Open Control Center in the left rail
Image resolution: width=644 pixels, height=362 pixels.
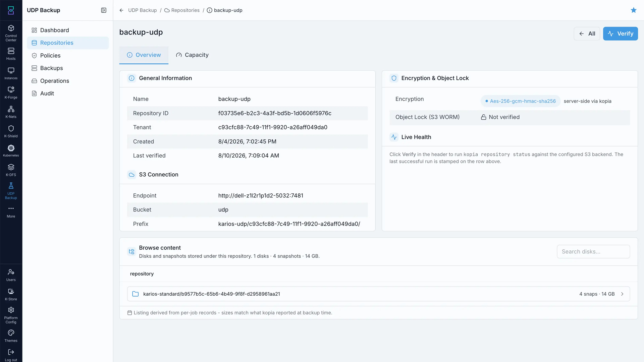point(11,33)
